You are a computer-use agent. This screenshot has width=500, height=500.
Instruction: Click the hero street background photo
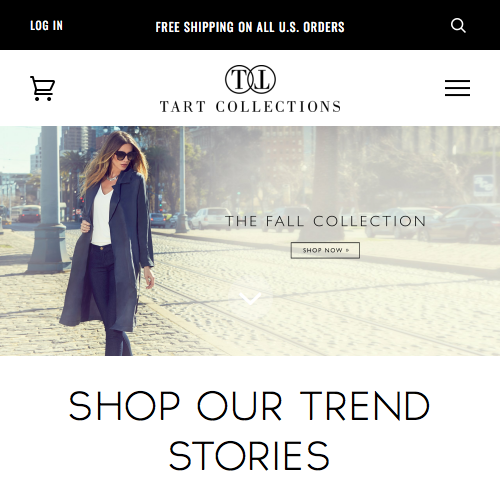(x=333, y=300)
